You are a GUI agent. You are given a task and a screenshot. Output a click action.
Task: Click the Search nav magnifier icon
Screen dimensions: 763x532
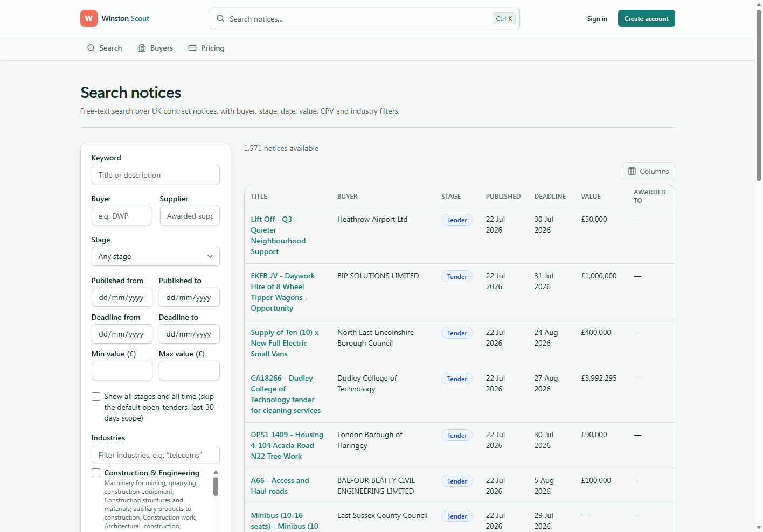[91, 48]
